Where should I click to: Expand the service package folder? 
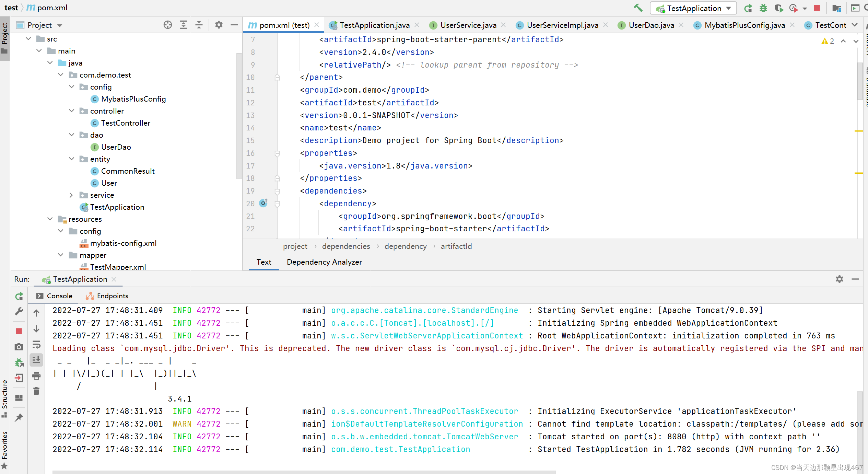[x=71, y=195]
